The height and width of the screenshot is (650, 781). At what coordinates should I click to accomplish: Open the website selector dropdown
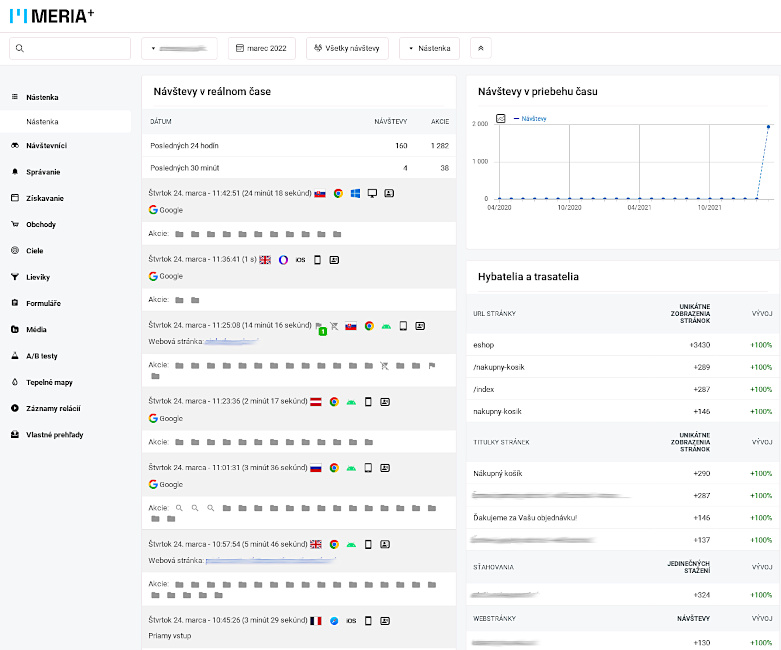[x=179, y=48]
